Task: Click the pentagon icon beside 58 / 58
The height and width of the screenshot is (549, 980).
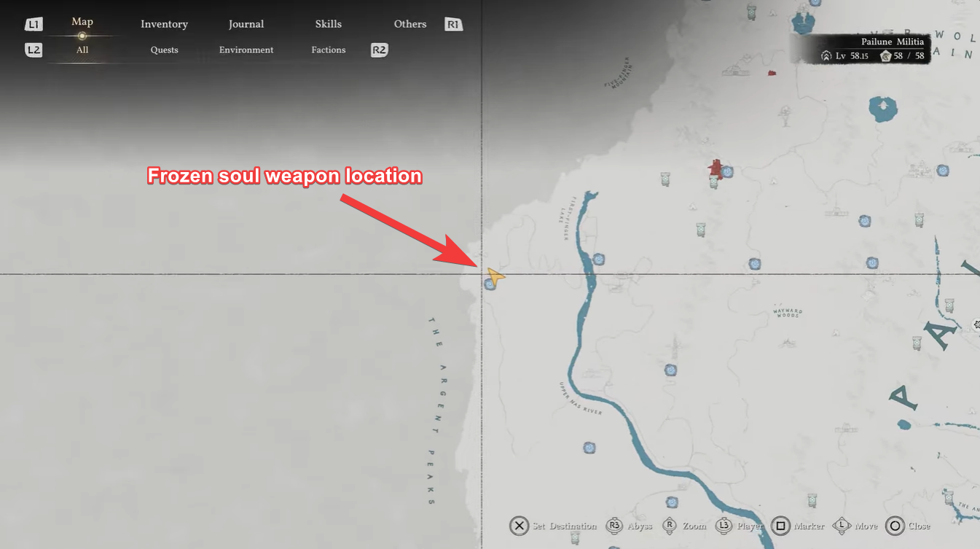Action: coord(885,56)
